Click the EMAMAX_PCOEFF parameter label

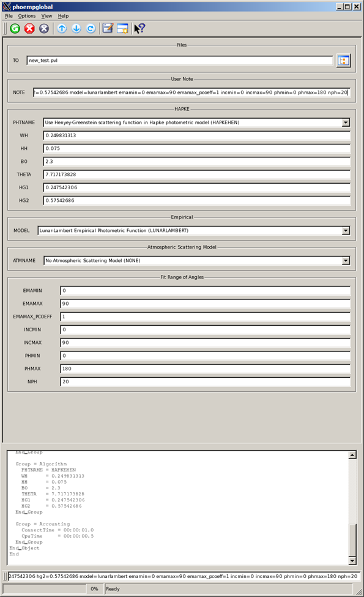[32, 317]
